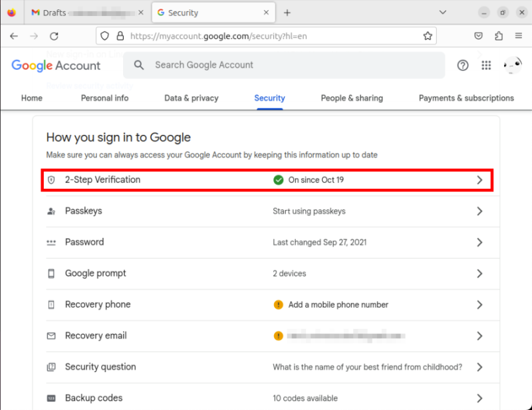Open the account profile avatar
The image size is (532, 410).
(x=511, y=64)
